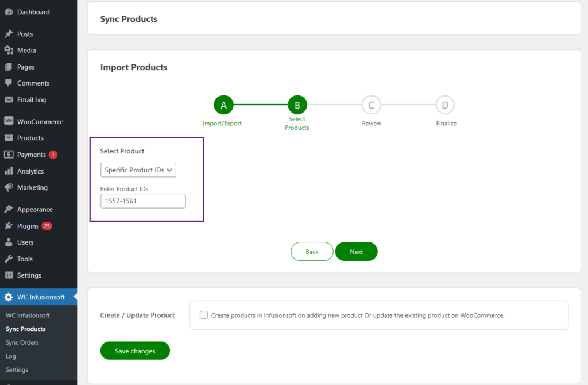Enable the Create / Update Product checkbox
Screen dimensions: 588x385
[x=204, y=315]
